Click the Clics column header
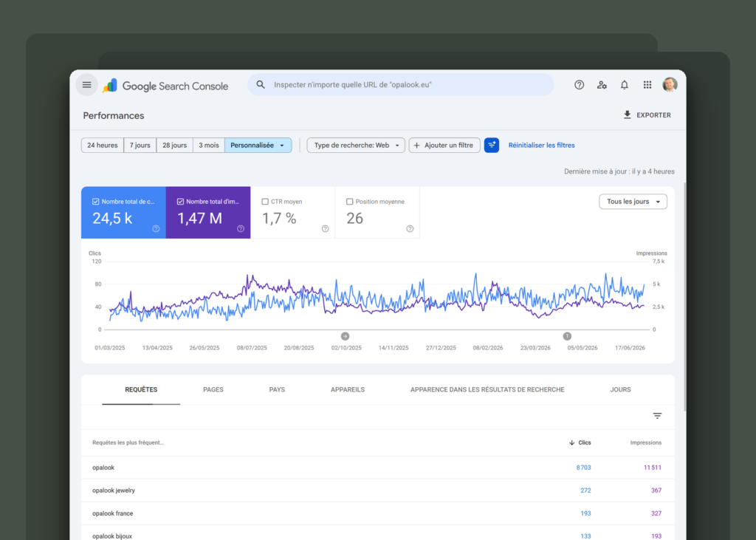Image resolution: width=756 pixels, height=540 pixels. coord(585,442)
